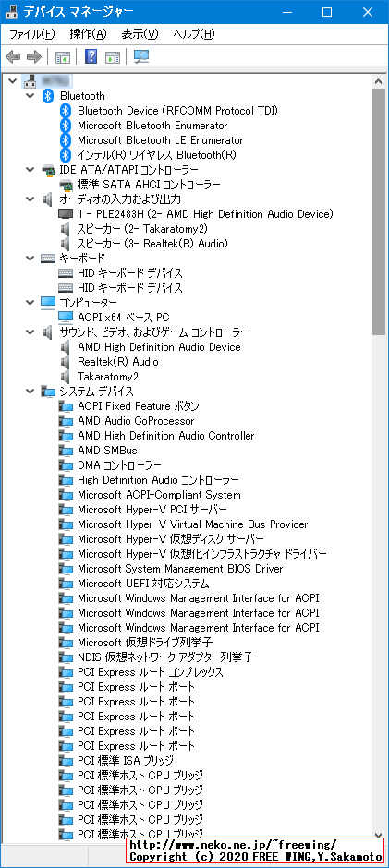Select Microsoft Hyper-V 仮想ディスク サーバー

click(x=171, y=539)
